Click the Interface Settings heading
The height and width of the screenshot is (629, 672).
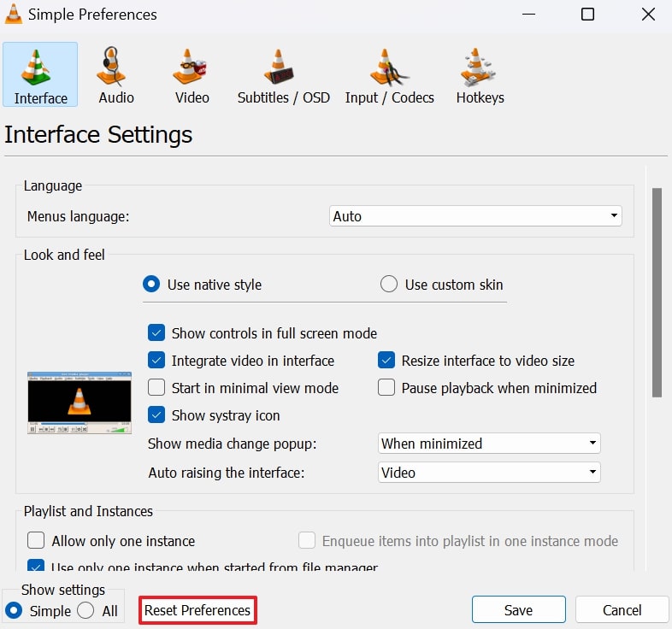[98, 134]
